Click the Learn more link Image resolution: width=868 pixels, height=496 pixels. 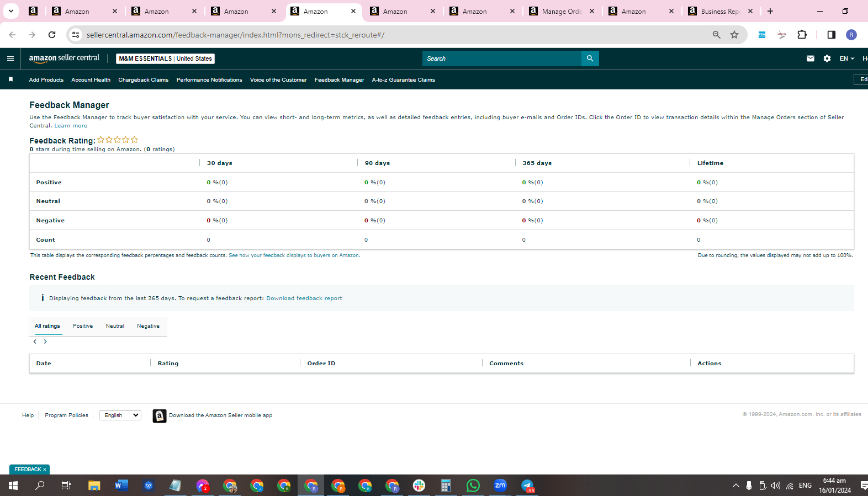click(71, 126)
